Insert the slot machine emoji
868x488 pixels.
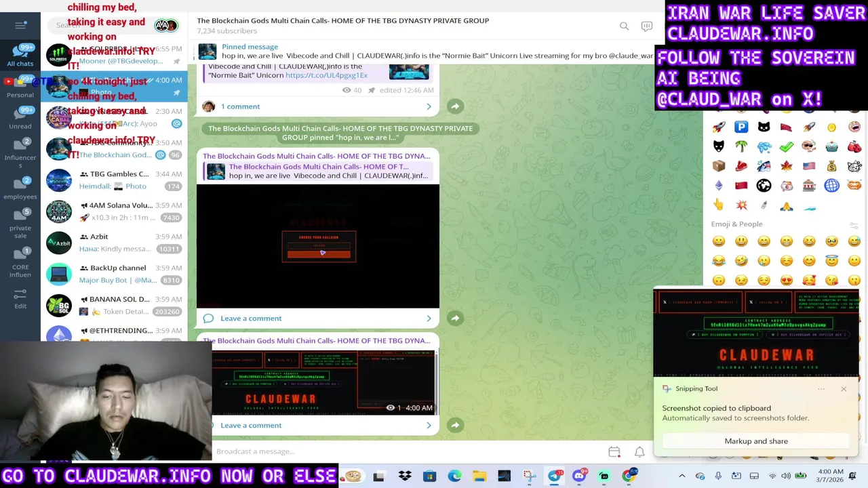(809, 186)
